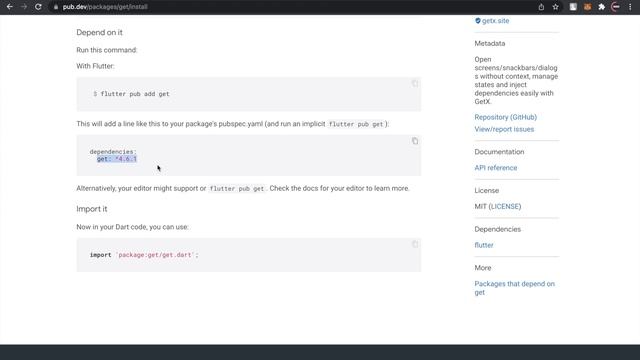Copy the import statement to clipboard
This screenshot has width=640, height=360.
click(415, 244)
